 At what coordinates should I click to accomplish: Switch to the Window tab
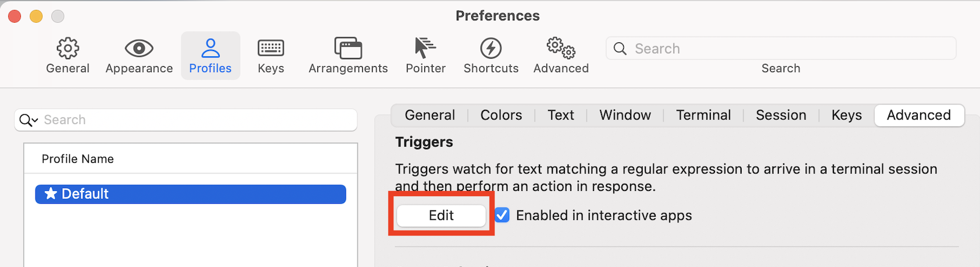click(625, 115)
